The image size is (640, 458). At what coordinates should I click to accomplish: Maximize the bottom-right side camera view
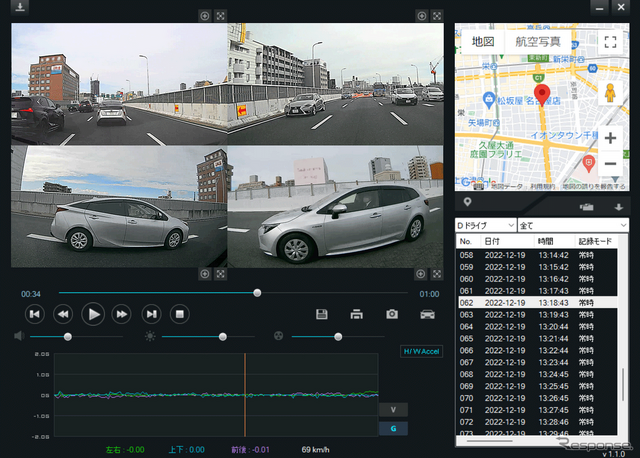coord(437,274)
